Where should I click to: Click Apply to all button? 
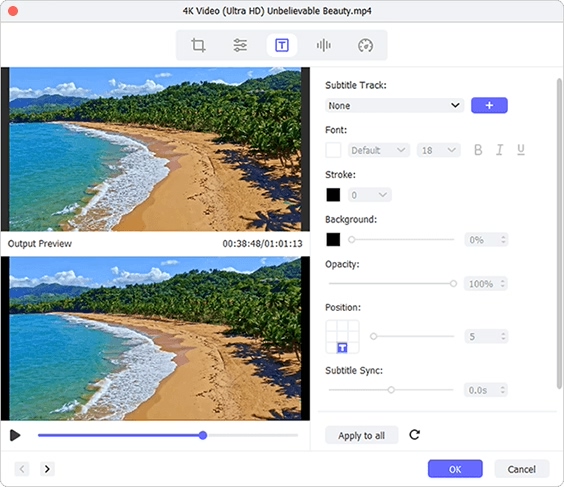coord(361,435)
